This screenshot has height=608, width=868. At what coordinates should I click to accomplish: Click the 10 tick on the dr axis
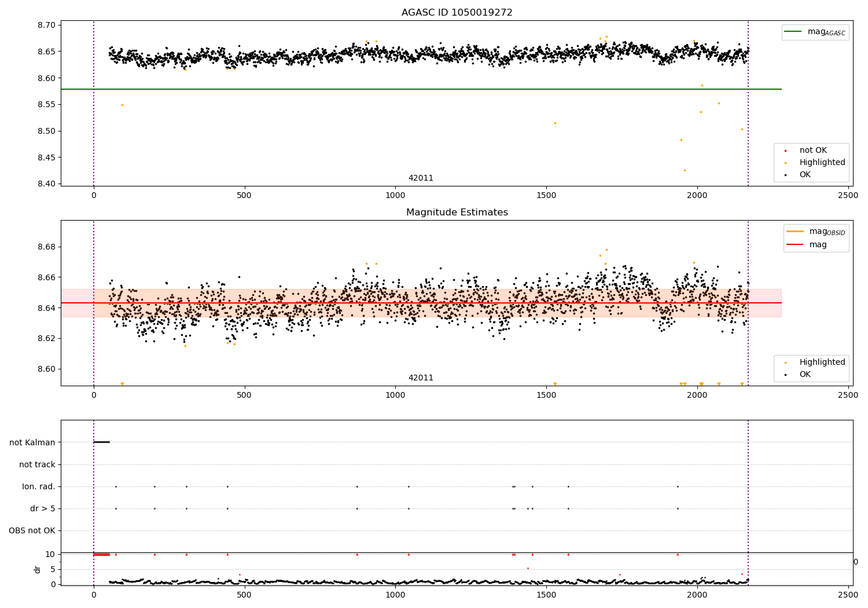click(x=50, y=554)
